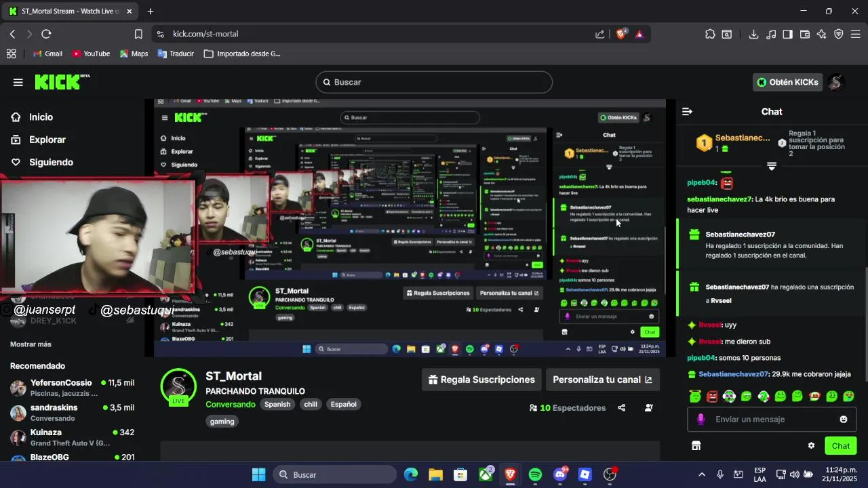This screenshot has width=868, height=488.
Task: Open the user profile avatar menu
Action: tap(836, 82)
